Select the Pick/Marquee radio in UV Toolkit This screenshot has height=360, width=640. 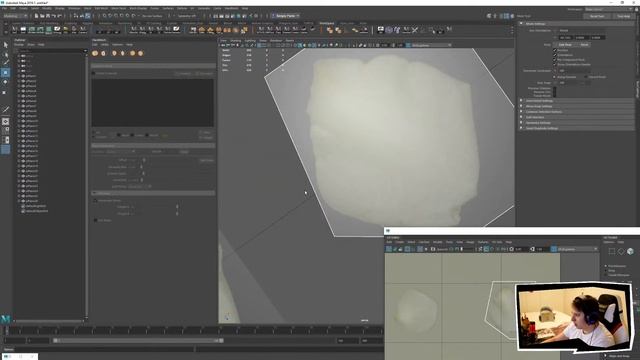tap(606, 266)
